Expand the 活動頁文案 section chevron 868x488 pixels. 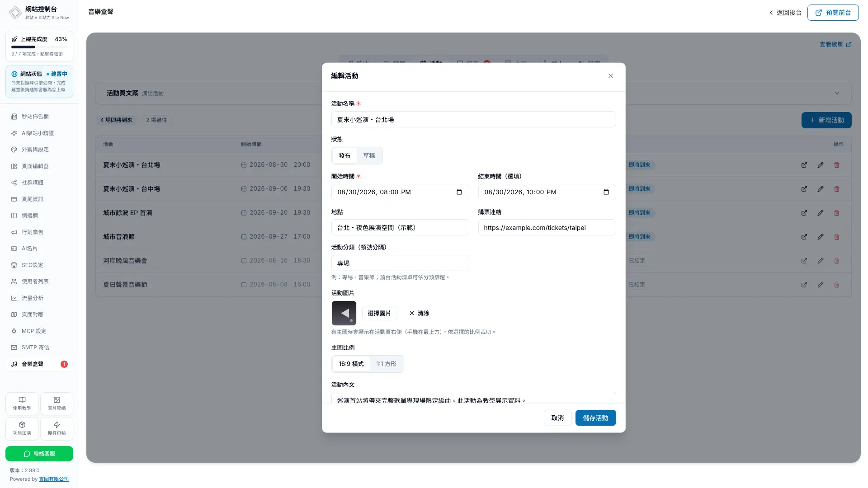[x=837, y=93]
